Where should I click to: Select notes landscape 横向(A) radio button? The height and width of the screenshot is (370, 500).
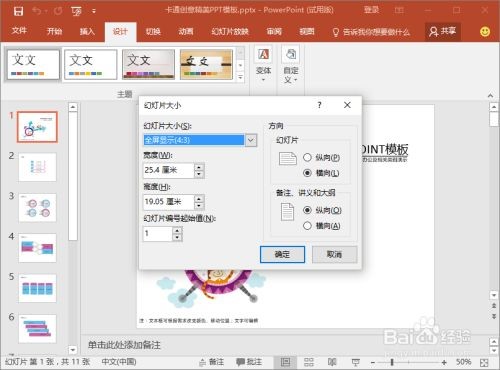(307, 226)
